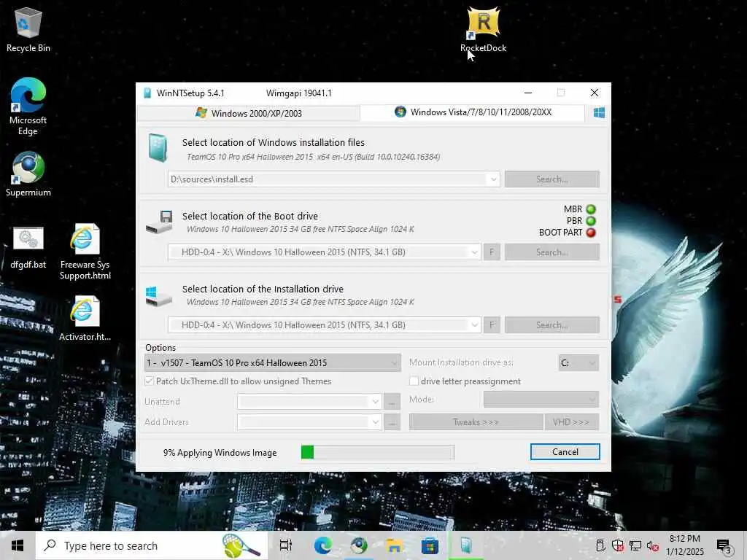747x560 pixels.
Task: Click Search button for Installation drive
Action: point(552,325)
